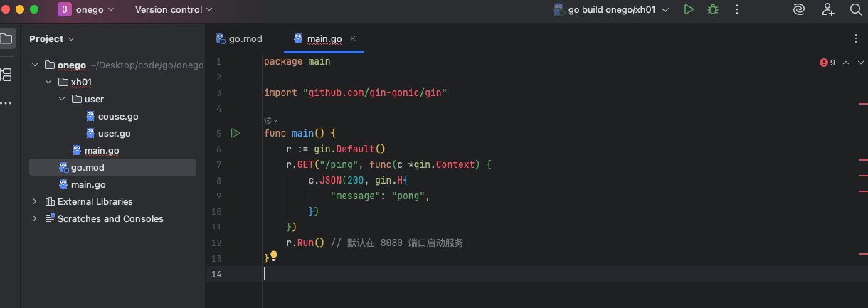Collapse the xh01 folder
Viewport: 868px width, 308px height.
[x=48, y=82]
